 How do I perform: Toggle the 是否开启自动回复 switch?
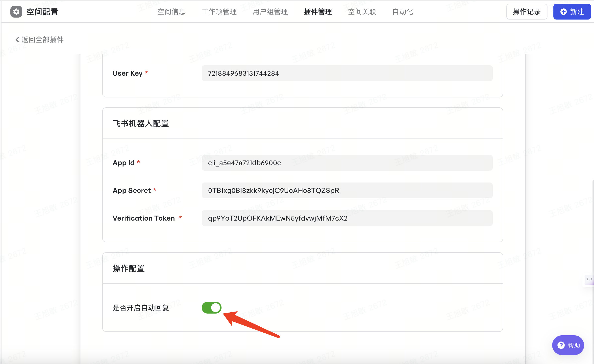tap(212, 308)
